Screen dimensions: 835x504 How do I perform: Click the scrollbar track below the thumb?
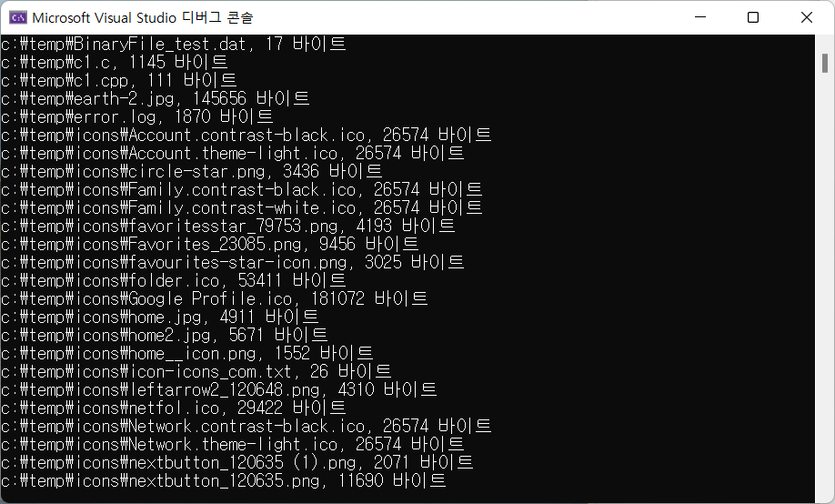click(x=824, y=287)
